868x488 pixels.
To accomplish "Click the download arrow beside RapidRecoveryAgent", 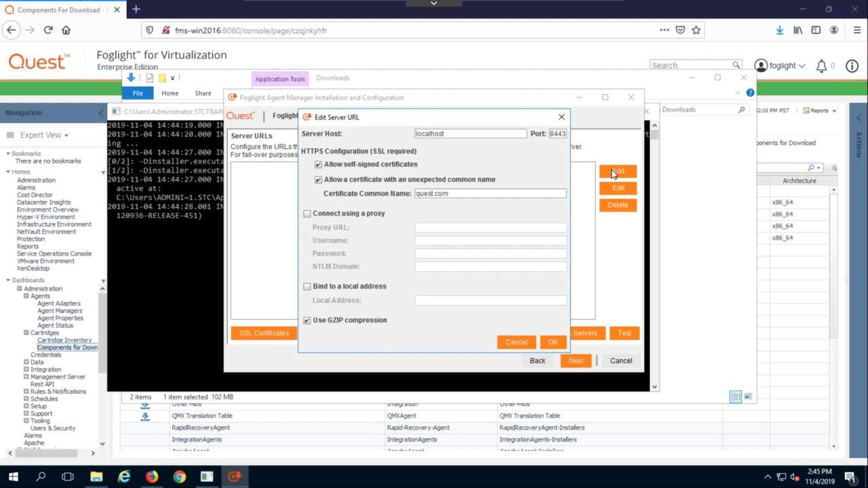I will (144, 428).
